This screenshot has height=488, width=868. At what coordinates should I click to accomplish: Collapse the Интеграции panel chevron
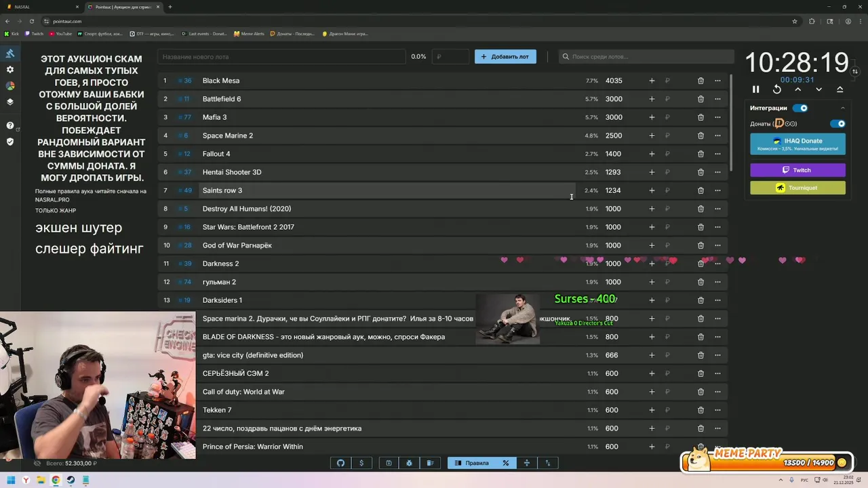point(843,108)
